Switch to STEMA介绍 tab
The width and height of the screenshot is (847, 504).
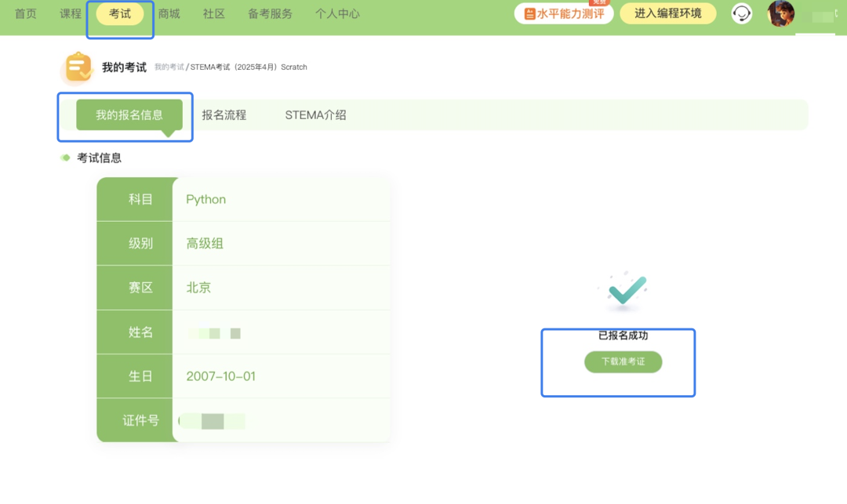click(315, 115)
